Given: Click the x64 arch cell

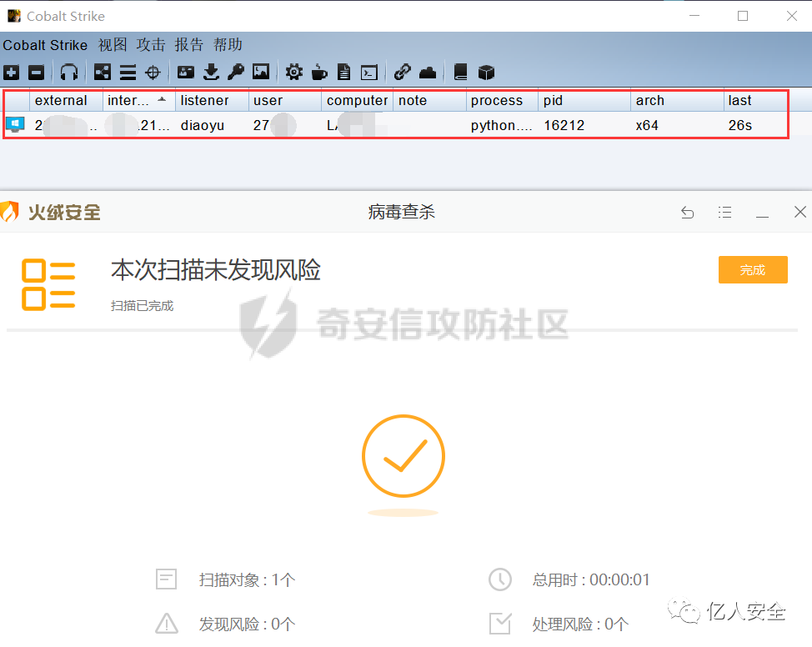Looking at the screenshot, I should click(647, 125).
